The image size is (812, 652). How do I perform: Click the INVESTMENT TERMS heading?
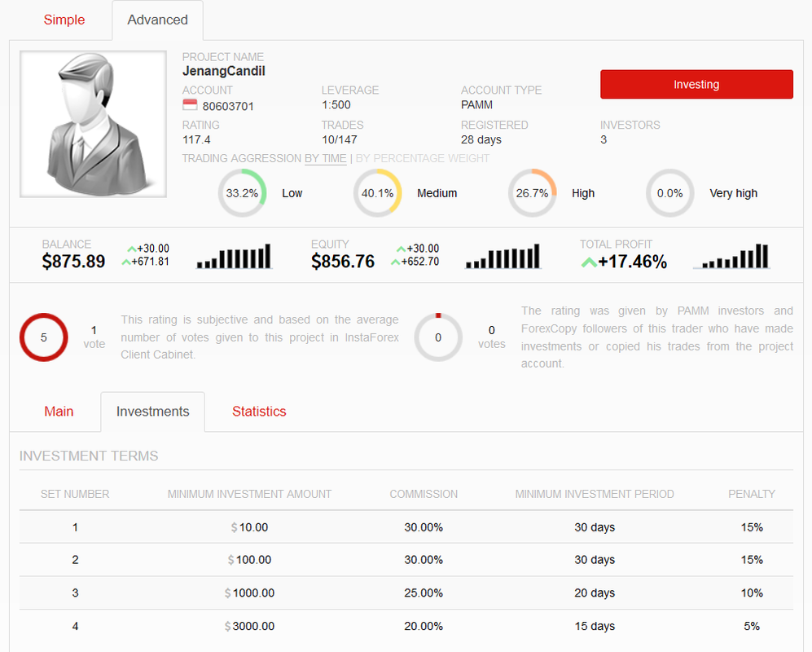89,456
